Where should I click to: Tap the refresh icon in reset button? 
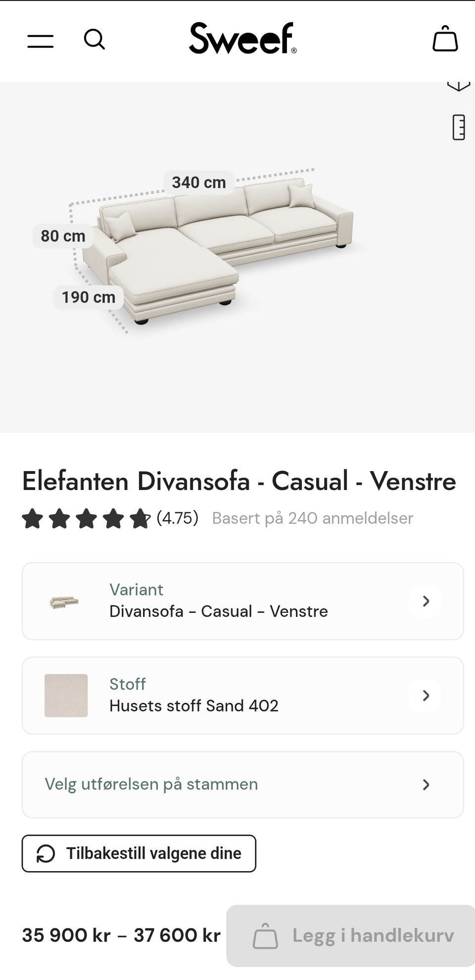(46, 854)
